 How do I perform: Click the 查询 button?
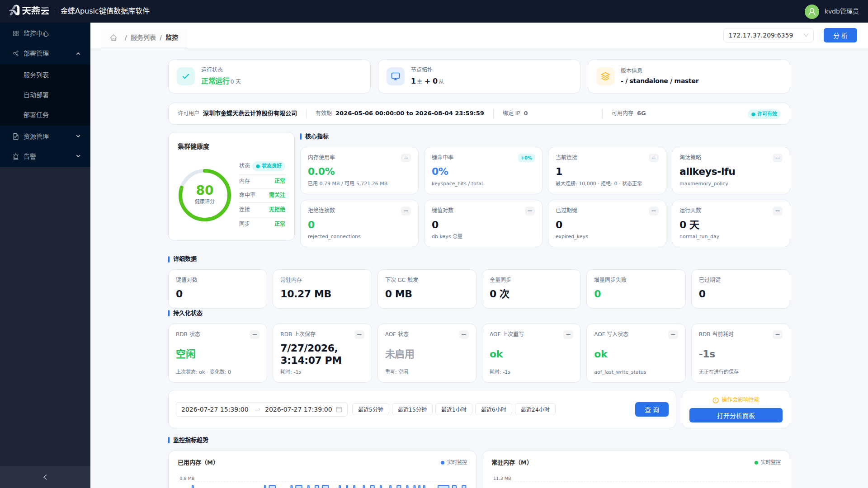pos(651,409)
